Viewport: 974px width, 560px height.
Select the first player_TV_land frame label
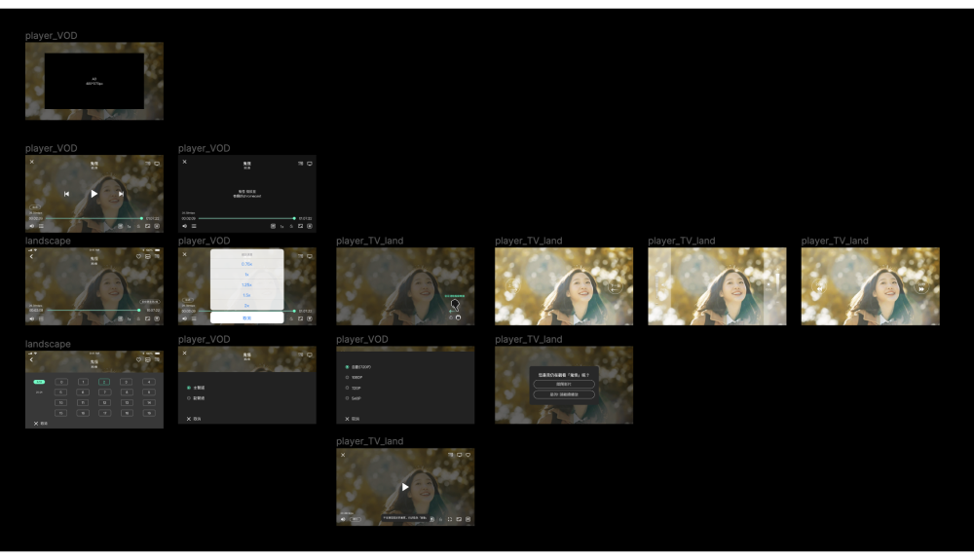click(369, 241)
